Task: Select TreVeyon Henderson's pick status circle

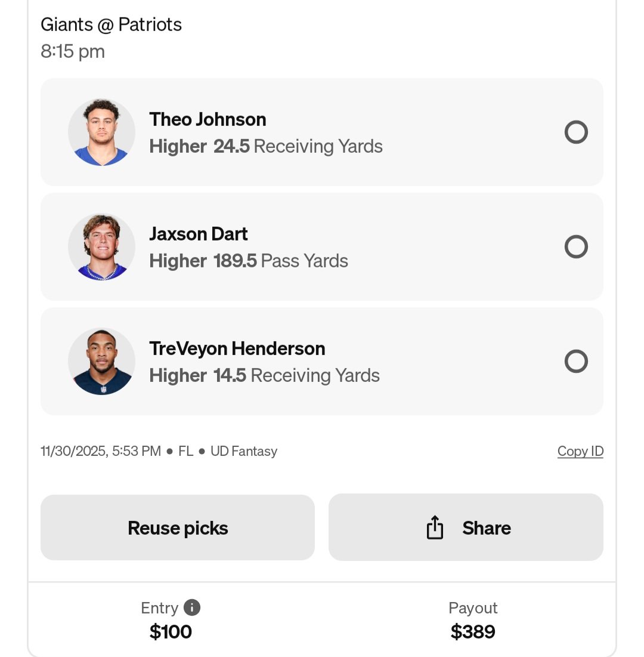Action: 576,361
